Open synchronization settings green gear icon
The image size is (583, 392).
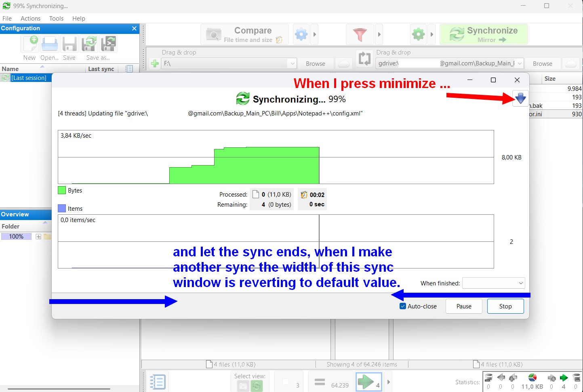(419, 34)
